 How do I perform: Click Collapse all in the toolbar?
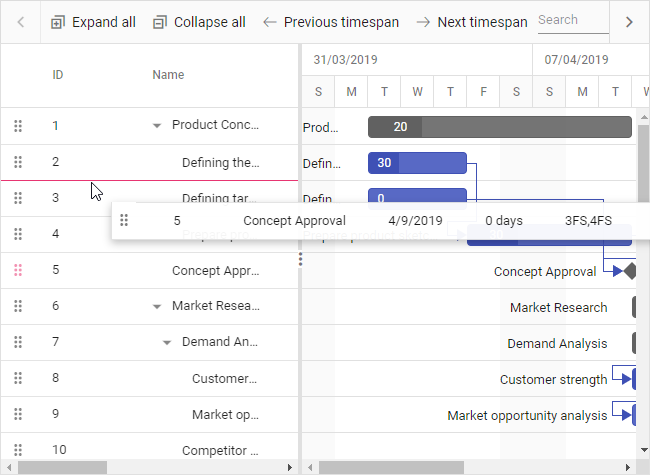(x=199, y=22)
